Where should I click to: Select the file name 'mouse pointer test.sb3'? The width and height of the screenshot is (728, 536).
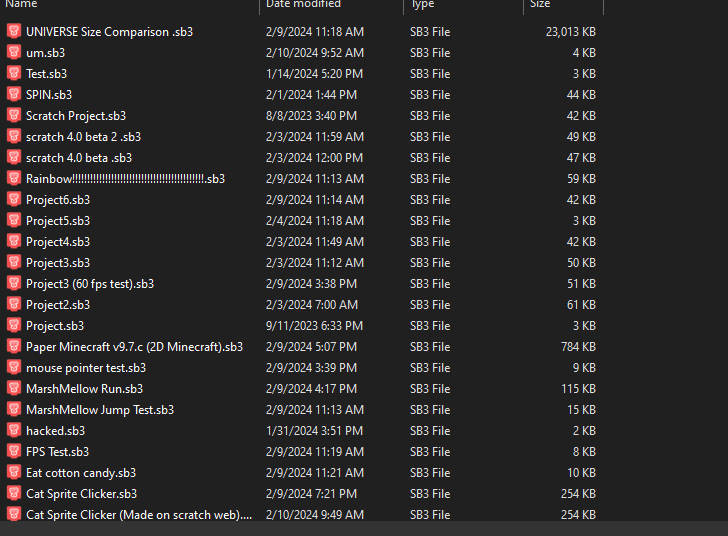pos(86,368)
